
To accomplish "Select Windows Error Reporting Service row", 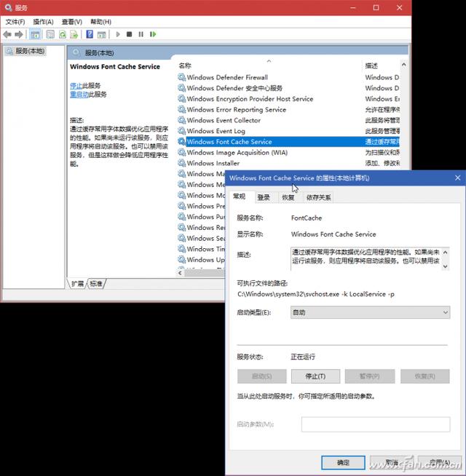I will pyautogui.click(x=288, y=110).
